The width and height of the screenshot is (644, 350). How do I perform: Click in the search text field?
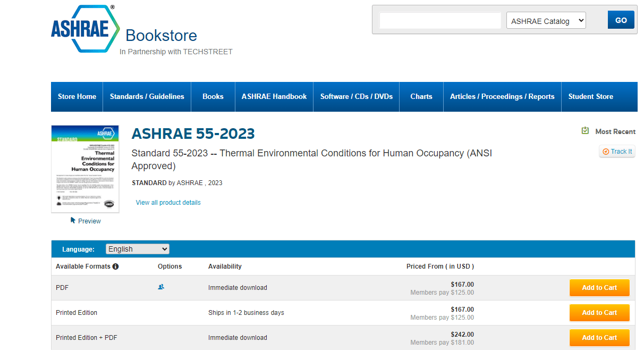[x=440, y=21]
